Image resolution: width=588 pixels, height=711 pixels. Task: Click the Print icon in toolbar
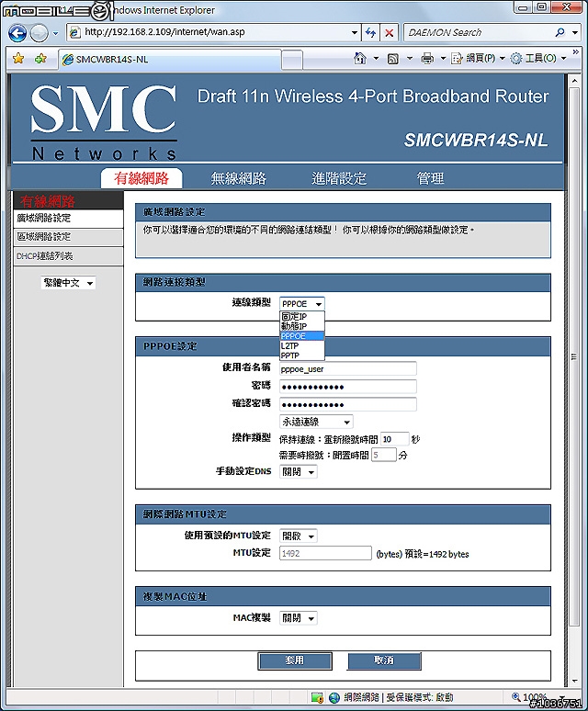tap(427, 59)
